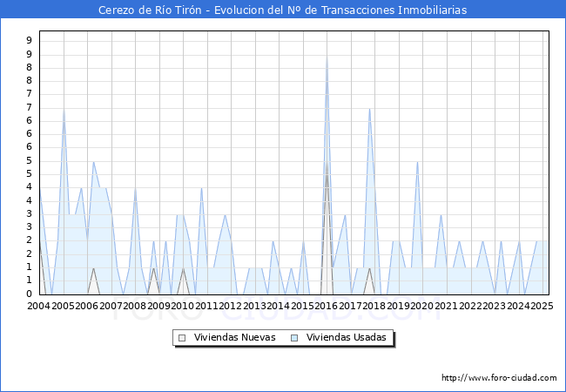Select the 2013 x-axis label
Screen dimensions: 566x392
click(x=254, y=306)
